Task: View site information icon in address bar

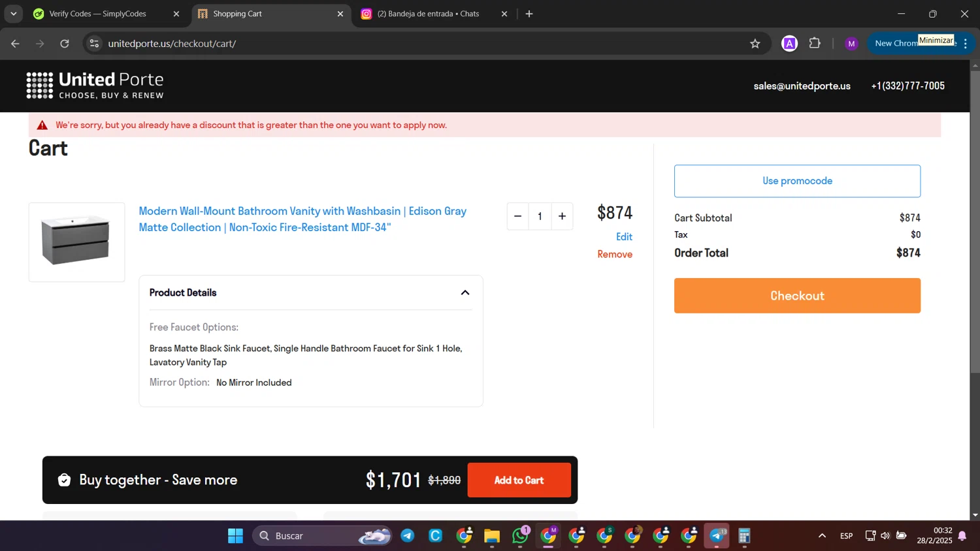Action: (x=94, y=44)
